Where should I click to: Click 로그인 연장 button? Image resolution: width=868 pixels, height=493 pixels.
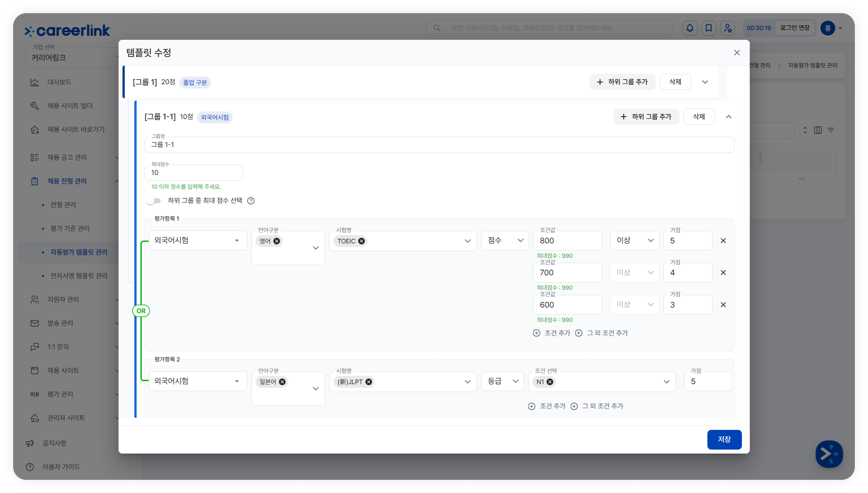(795, 28)
